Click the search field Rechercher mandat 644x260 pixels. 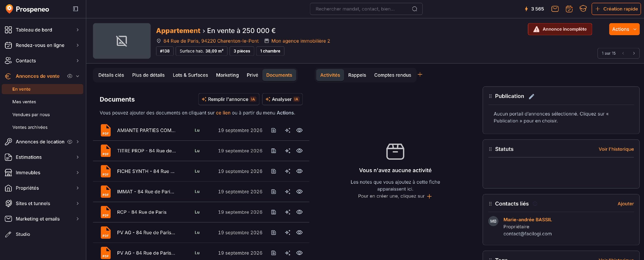pyautogui.click(x=366, y=9)
